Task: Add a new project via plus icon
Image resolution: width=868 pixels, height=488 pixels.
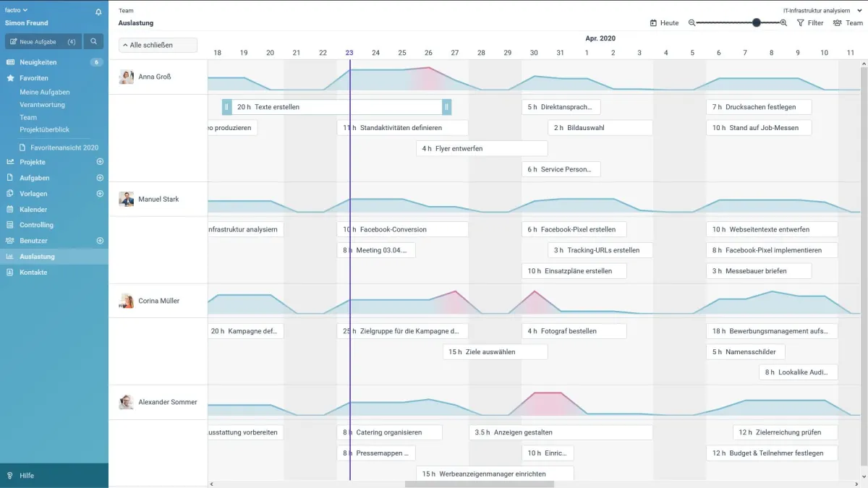Action: pyautogui.click(x=100, y=162)
